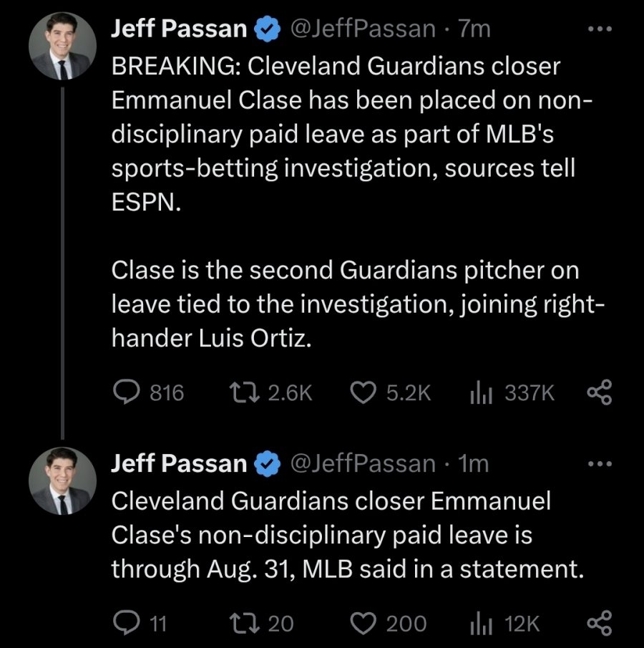Reply to the Aug. 31 leave tweet
644x648 pixels.
tap(127, 623)
